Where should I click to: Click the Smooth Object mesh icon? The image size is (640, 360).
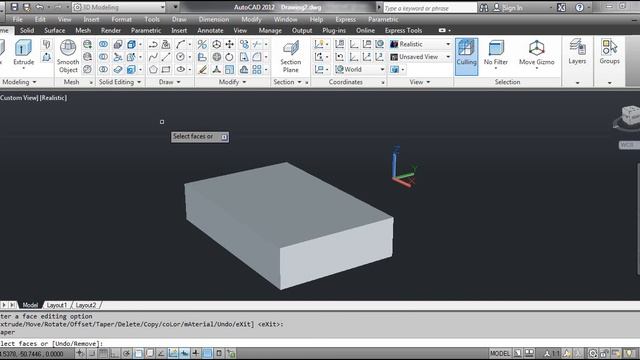[x=68, y=48]
